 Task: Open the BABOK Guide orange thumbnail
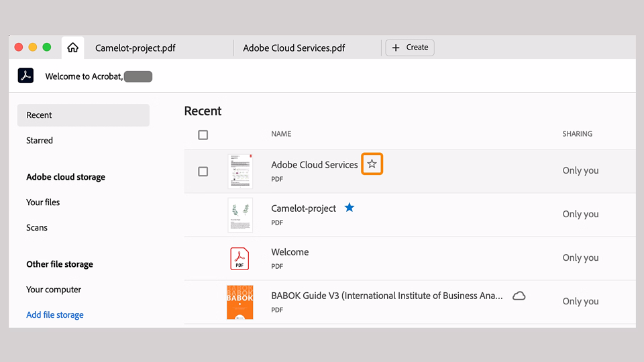tap(240, 302)
